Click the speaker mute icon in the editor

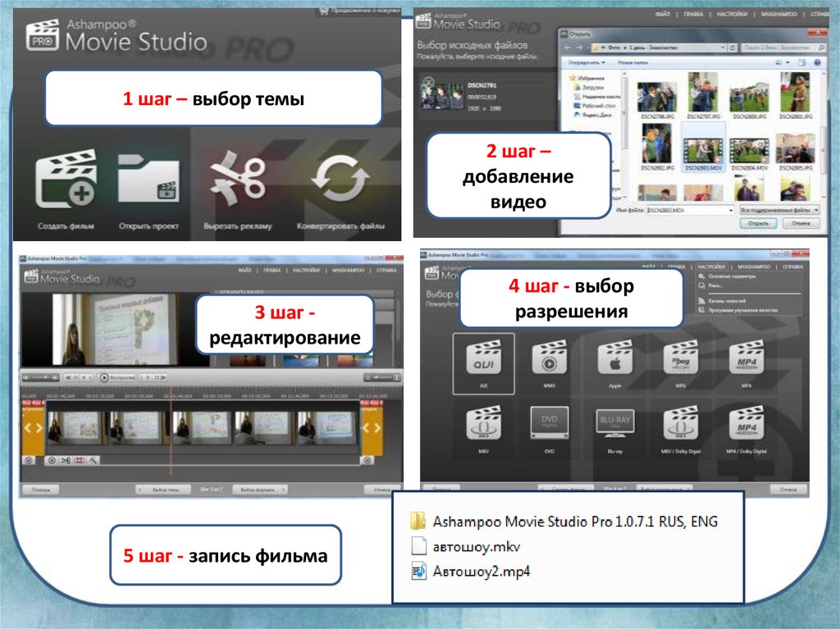26,378
